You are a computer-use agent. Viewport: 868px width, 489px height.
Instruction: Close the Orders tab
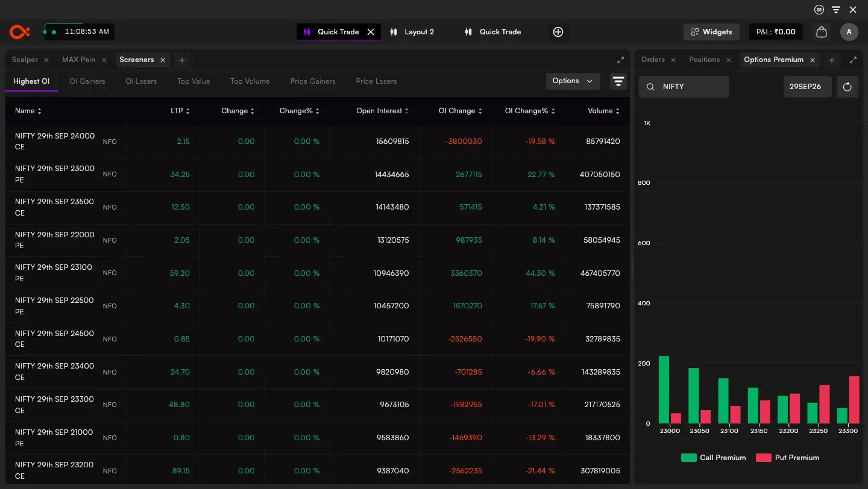pos(673,60)
